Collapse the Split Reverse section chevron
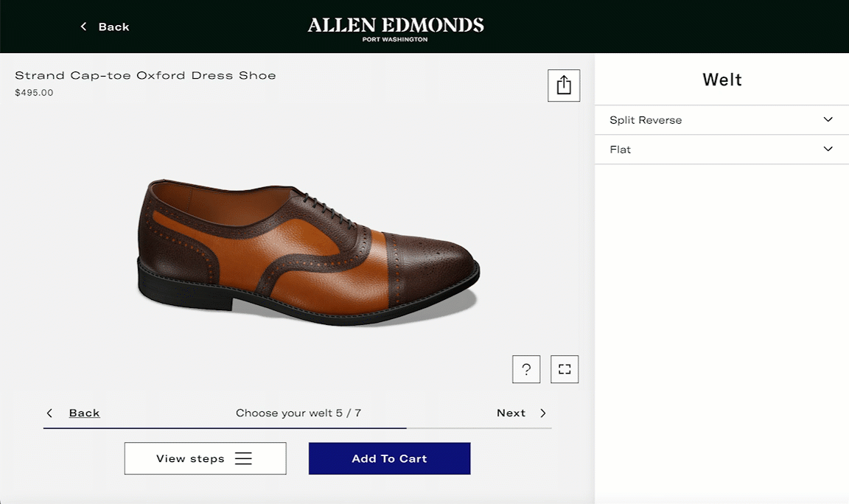 point(828,119)
